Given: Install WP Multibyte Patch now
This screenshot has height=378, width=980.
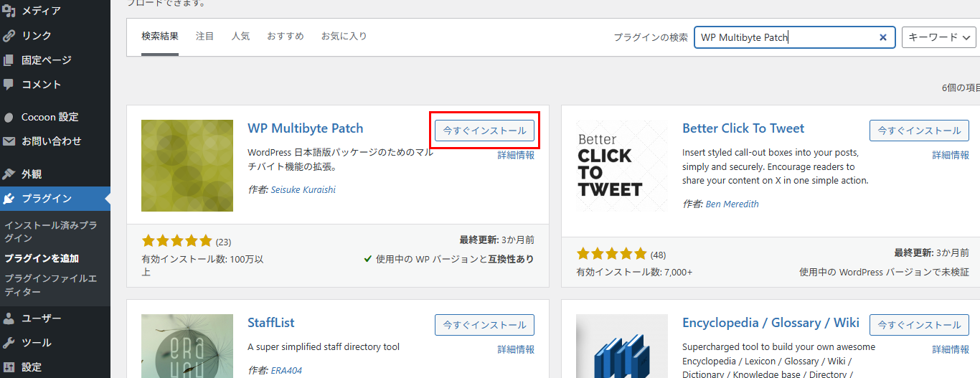Looking at the screenshot, I should [484, 131].
